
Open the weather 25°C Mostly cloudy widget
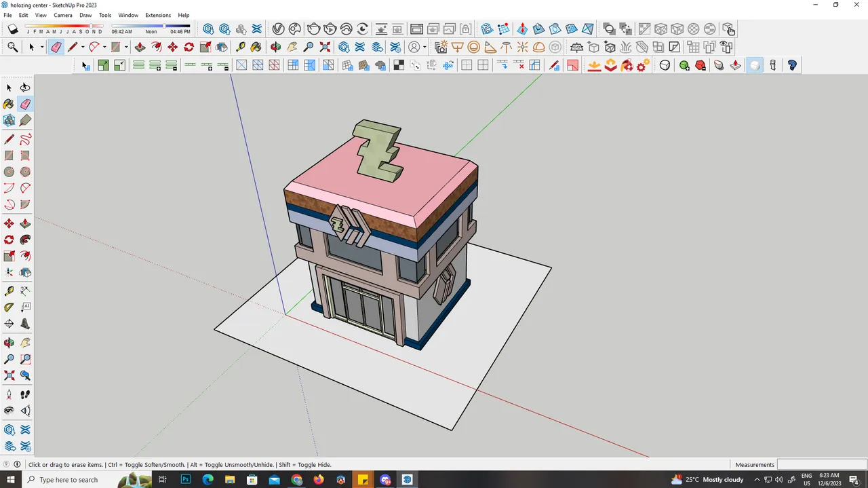tap(707, 480)
